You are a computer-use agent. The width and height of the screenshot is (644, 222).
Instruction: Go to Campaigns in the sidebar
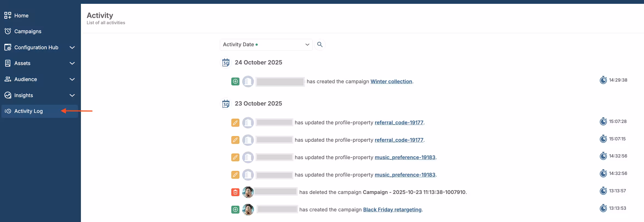(x=40, y=31)
